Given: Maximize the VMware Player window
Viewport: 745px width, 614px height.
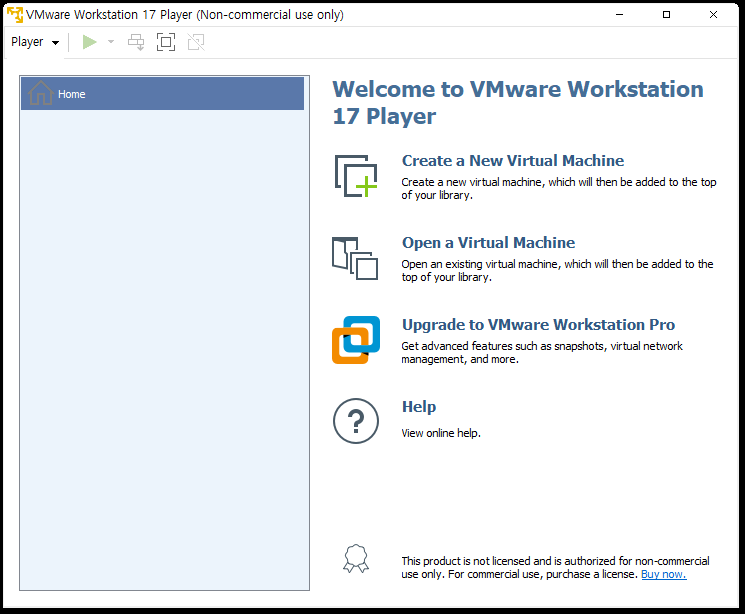Looking at the screenshot, I should point(667,15).
